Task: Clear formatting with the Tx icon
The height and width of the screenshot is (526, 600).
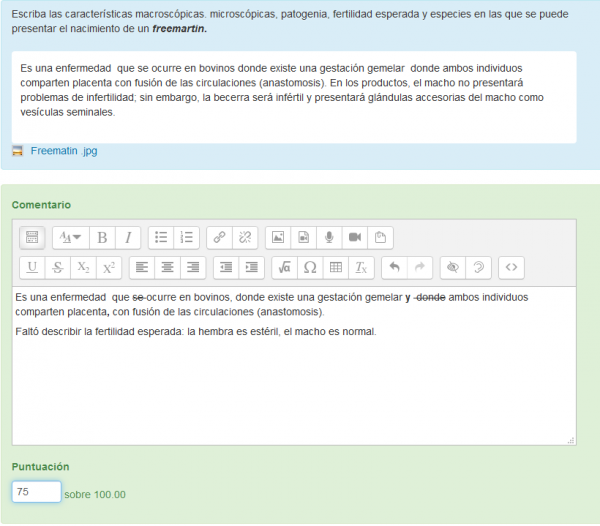Action: (x=361, y=267)
